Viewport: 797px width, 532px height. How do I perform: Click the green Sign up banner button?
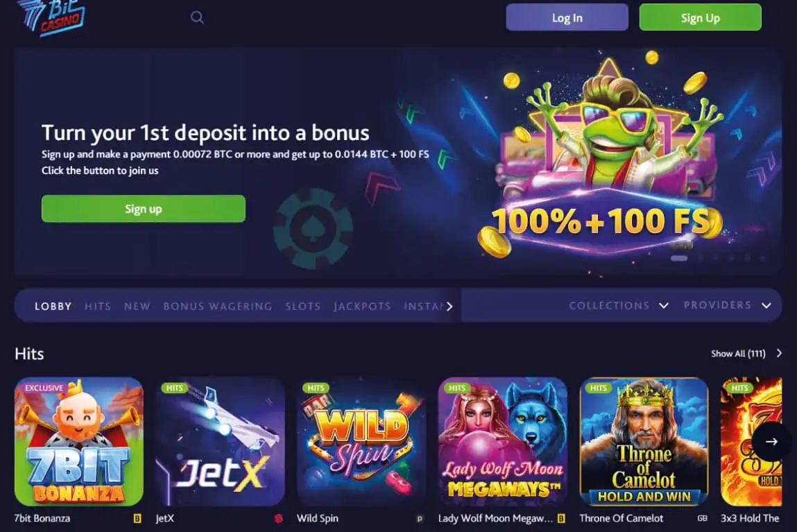click(144, 209)
